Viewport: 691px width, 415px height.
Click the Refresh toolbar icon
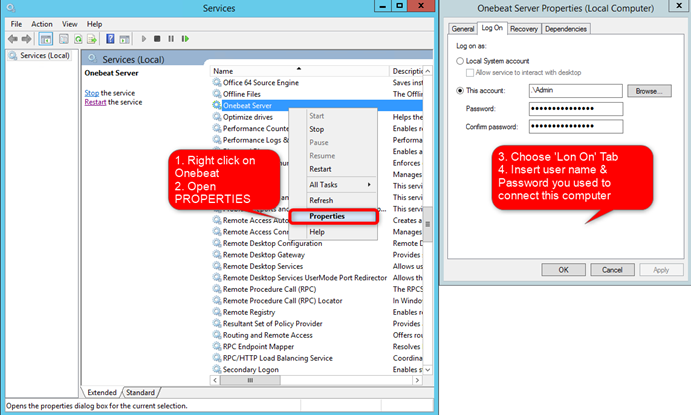(78, 39)
